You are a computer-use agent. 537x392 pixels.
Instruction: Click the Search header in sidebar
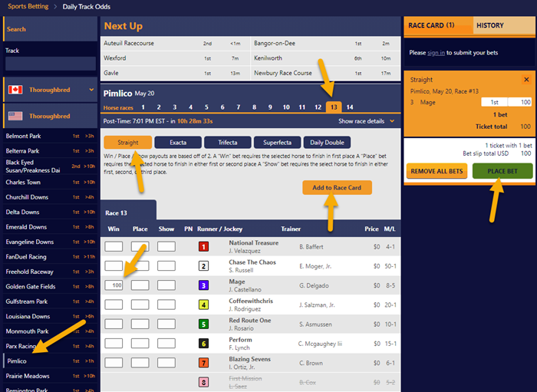(50, 29)
